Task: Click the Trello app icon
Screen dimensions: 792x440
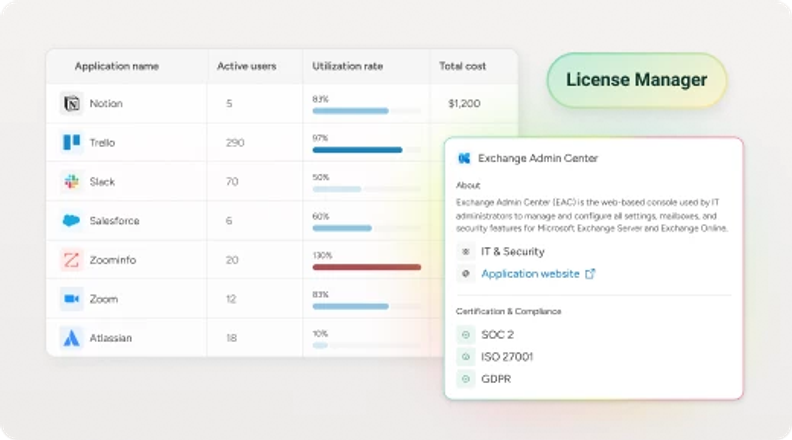Action: point(72,142)
